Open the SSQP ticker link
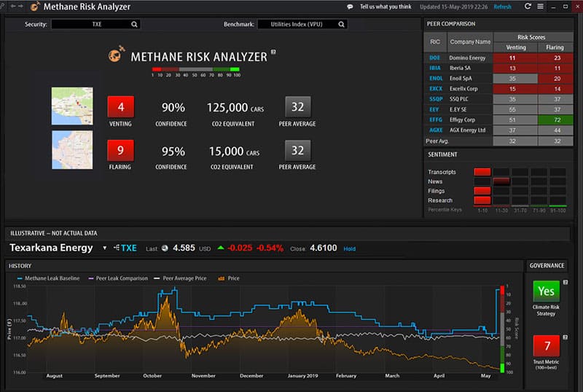Screen dimensions: 583x392 [436, 99]
